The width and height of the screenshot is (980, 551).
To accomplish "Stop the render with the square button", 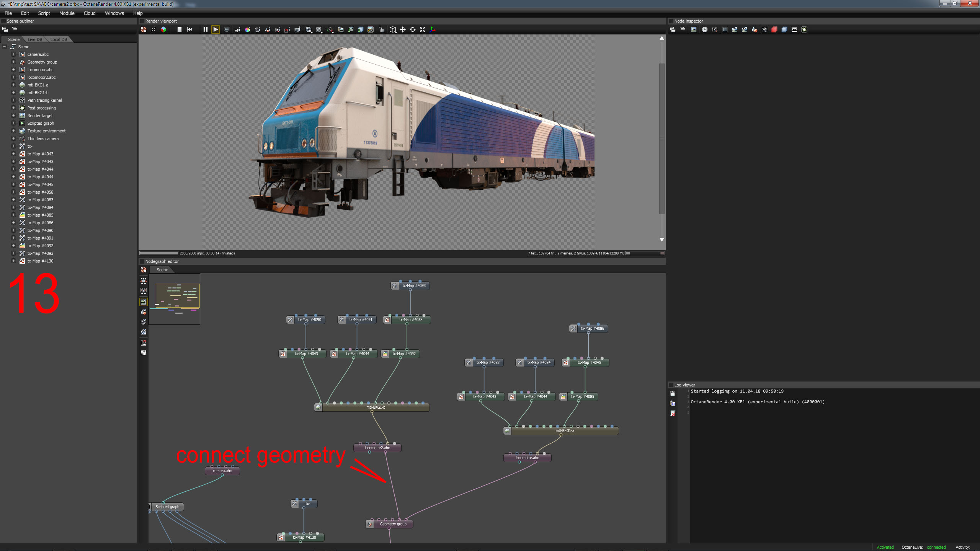I will 179,29.
